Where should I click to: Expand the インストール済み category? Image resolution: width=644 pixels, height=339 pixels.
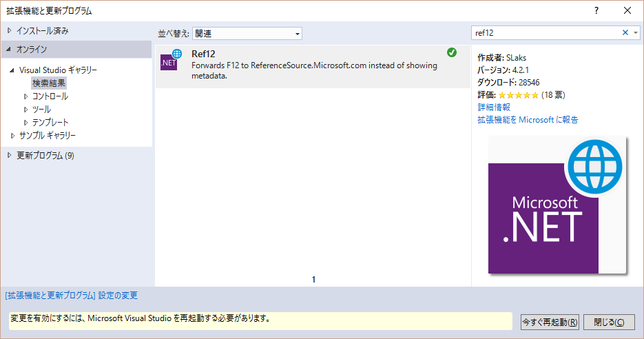[10, 30]
